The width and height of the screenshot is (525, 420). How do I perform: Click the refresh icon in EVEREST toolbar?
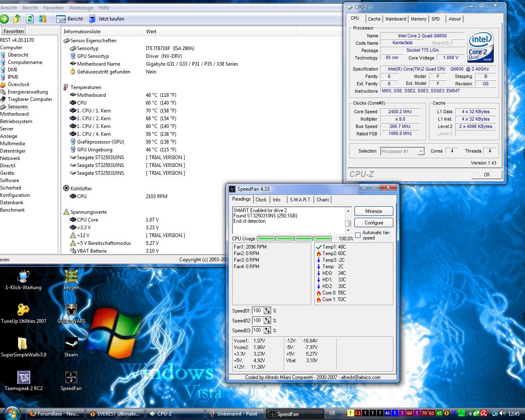[x=30, y=18]
